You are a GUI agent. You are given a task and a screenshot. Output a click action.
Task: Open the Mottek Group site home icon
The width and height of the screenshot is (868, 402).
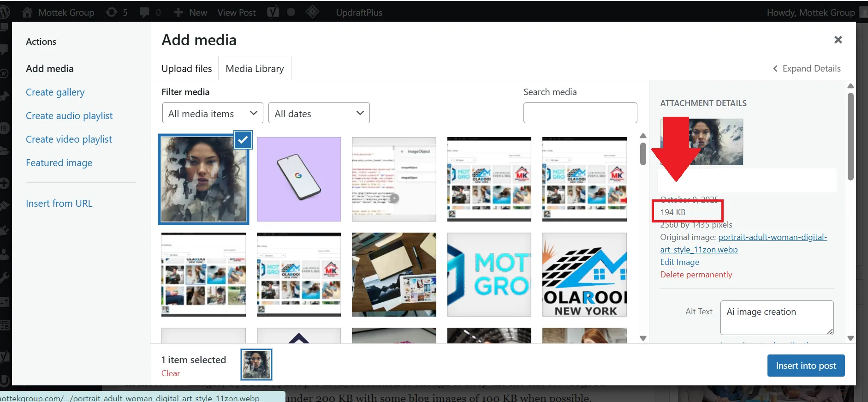click(27, 12)
